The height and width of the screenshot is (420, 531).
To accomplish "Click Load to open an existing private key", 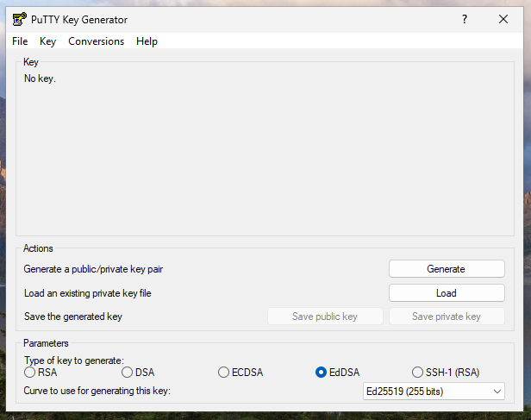I will 446,293.
